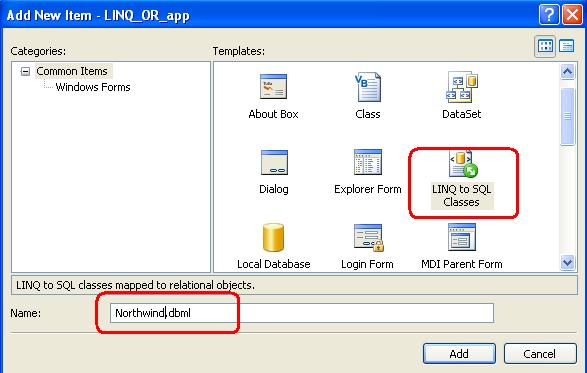This screenshot has height=373, width=587.
Task: Click the Add button
Action: pyautogui.click(x=459, y=354)
